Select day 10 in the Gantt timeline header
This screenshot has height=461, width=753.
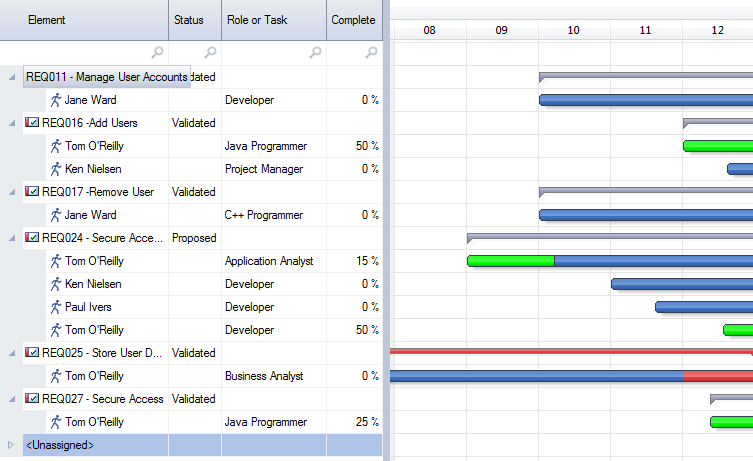click(574, 30)
